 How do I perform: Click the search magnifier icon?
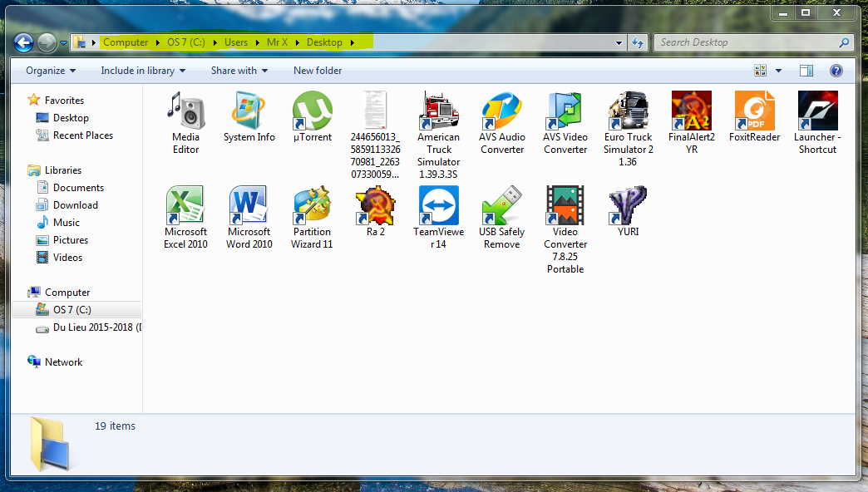pyautogui.click(x=844, y=42)
